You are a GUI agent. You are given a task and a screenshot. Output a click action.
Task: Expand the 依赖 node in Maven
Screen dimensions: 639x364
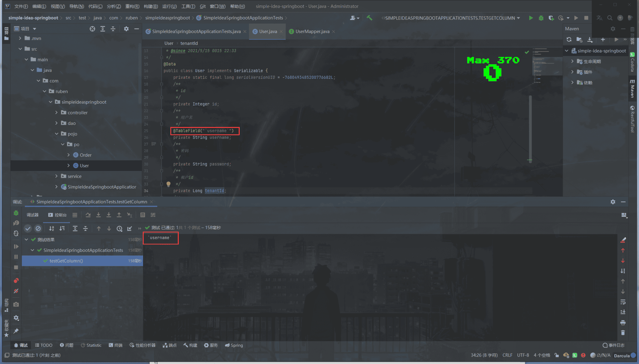[572, 82]
